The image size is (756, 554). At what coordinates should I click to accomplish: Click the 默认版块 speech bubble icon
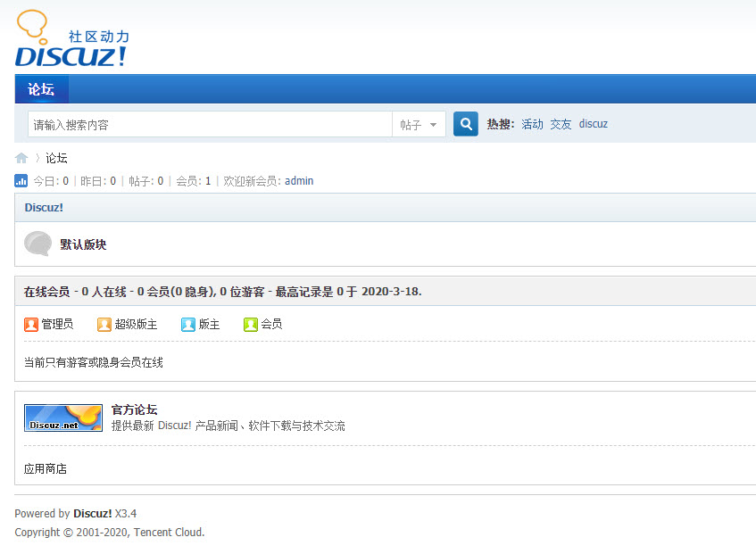pos(37,243)
